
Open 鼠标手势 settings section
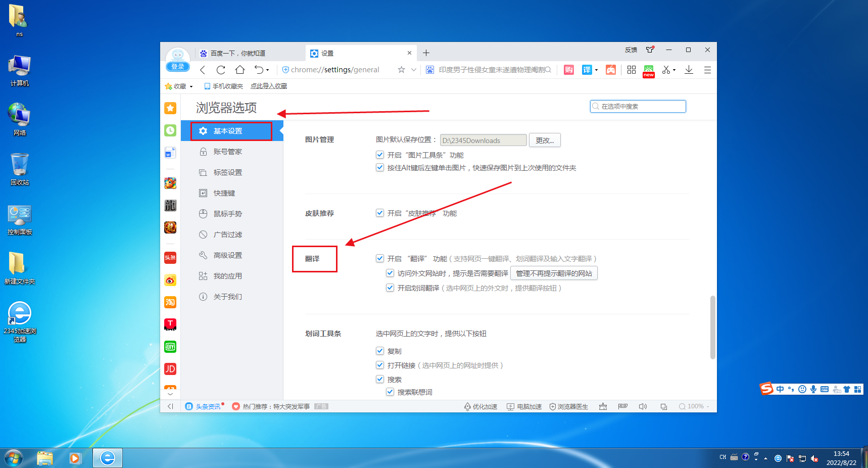(232, 214)
